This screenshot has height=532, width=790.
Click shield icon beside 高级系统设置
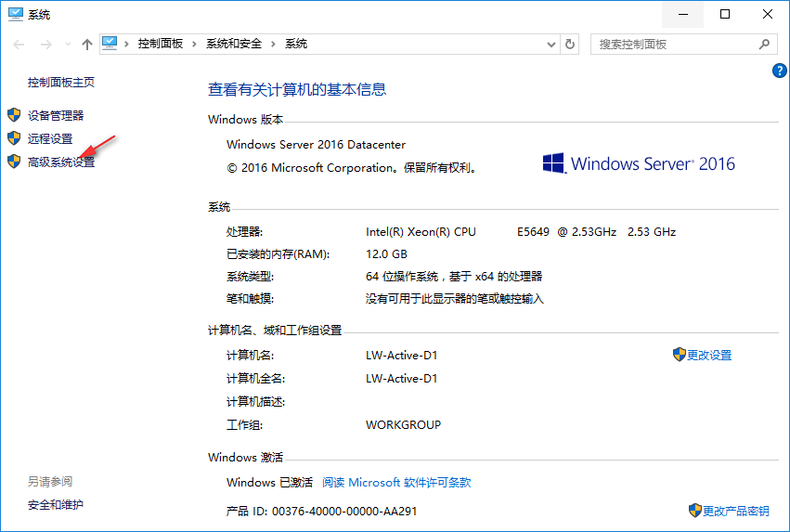[x=14, y=162]
